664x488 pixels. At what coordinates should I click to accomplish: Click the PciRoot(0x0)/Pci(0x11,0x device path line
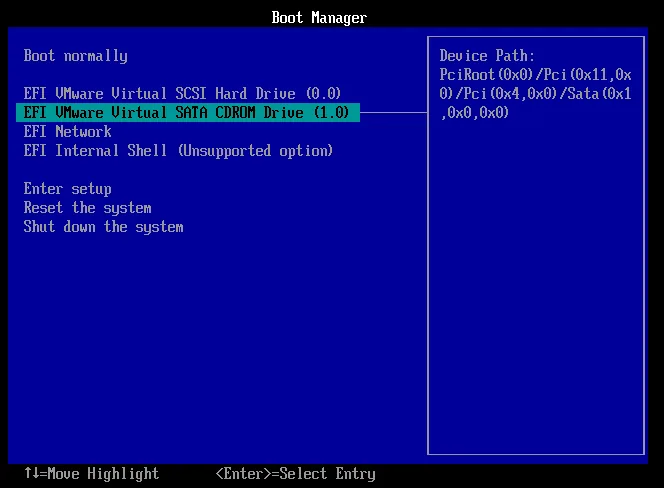pos(535,75)
